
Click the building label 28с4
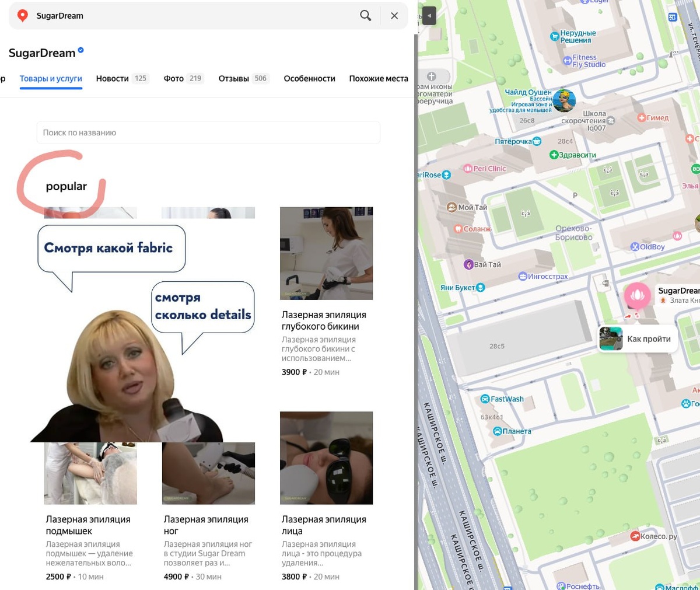click(x=565, y=141)
